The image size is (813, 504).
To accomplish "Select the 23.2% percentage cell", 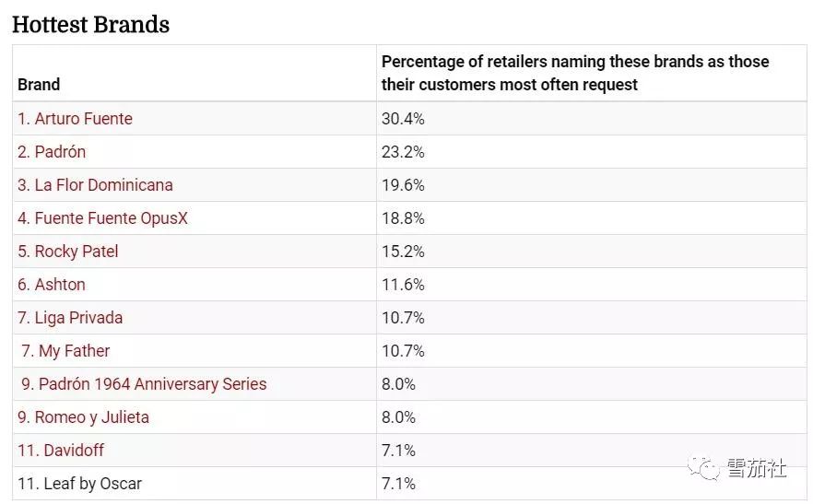I will pos(403,152).
